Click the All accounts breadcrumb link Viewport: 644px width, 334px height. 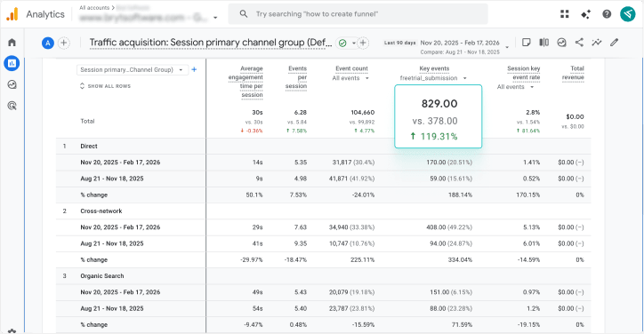click(94, 8)
